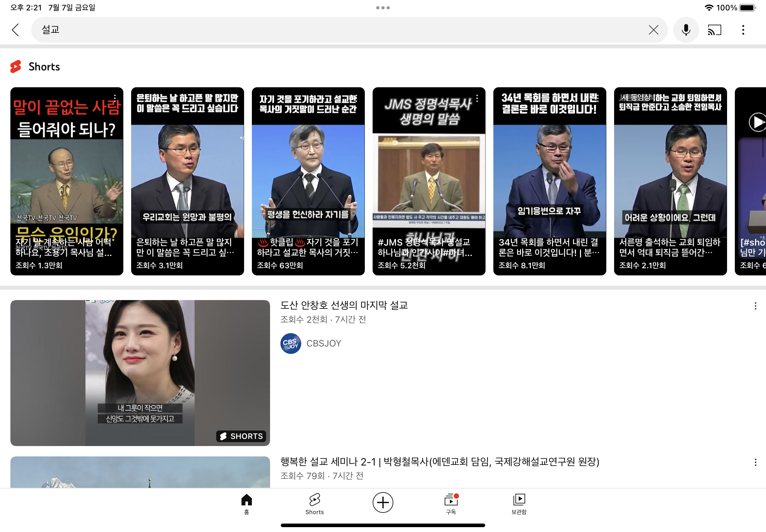This screenshot has width=766, height=532.
Task: Open thumbnail of 행복한 설교 세미나 video
Action: pos(140,472)
